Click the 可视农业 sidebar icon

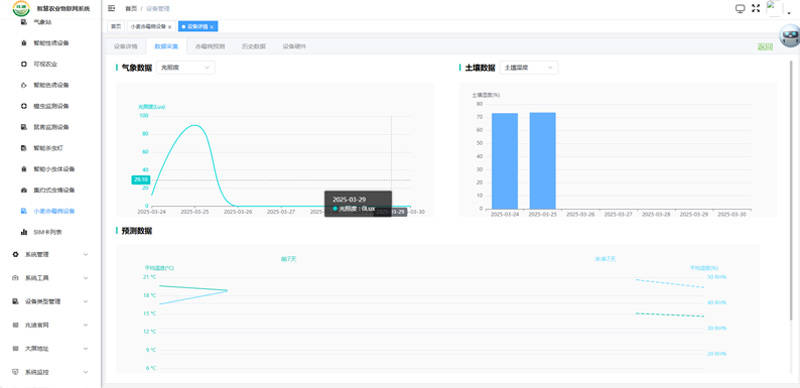[23, 64]
